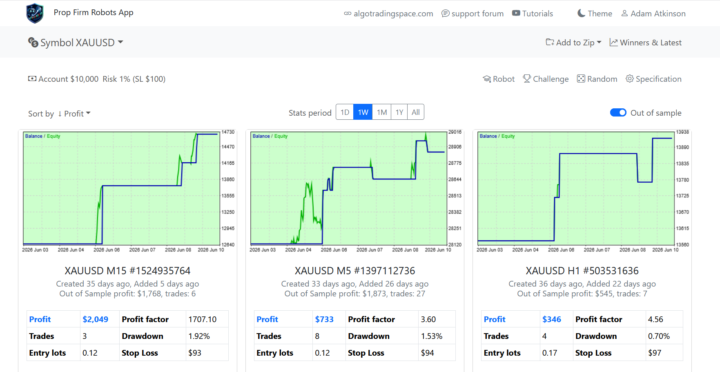Pick a Random strategy via dice icon
The height and width of the screenshot is (372, 720).
tap(581, 79)
